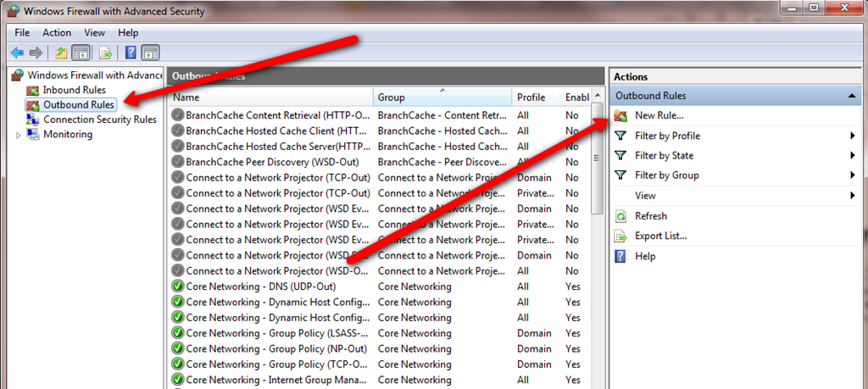This screenshot has width=868, height=389.
Task: Click the root Windows Firewall tree node icon
Action: pos(19,75)
